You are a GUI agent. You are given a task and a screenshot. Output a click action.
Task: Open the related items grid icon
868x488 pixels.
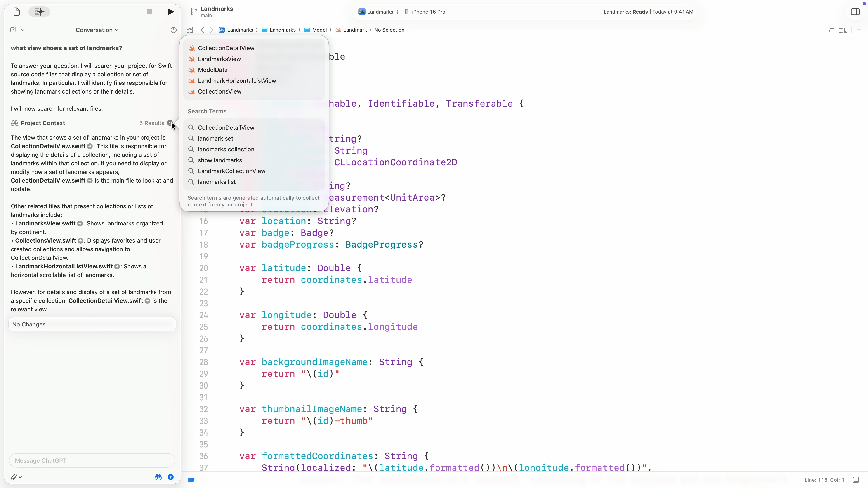tap(190, 30)
